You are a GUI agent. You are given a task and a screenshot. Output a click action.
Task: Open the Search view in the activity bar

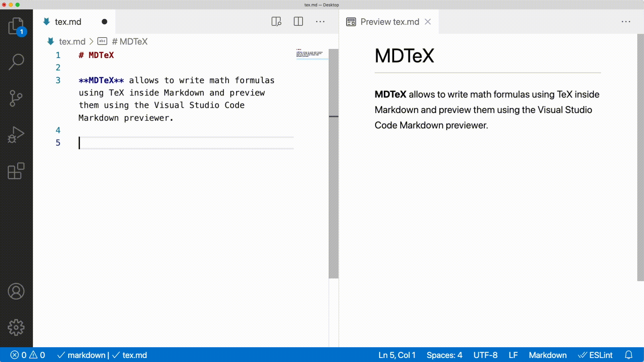click(x=16, y=62)
